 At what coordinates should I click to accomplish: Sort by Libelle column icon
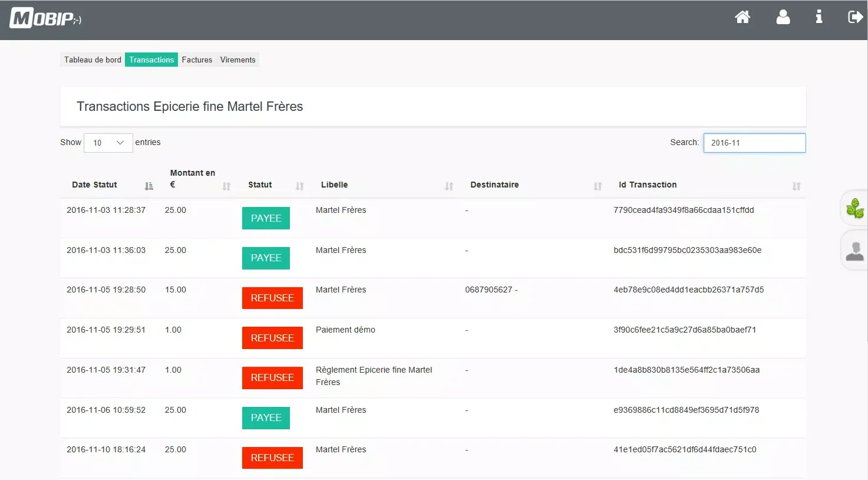tap(449, 186)
